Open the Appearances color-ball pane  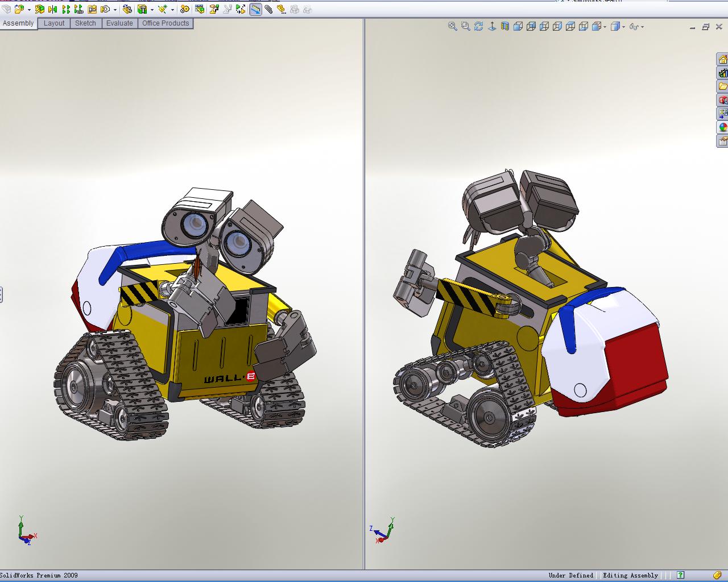(x=722, y=127)
